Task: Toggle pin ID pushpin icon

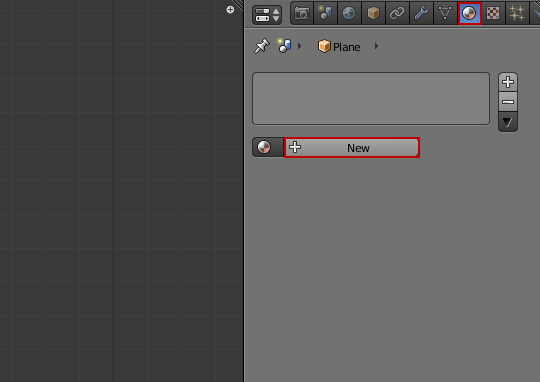Action: tap(261, 46)
